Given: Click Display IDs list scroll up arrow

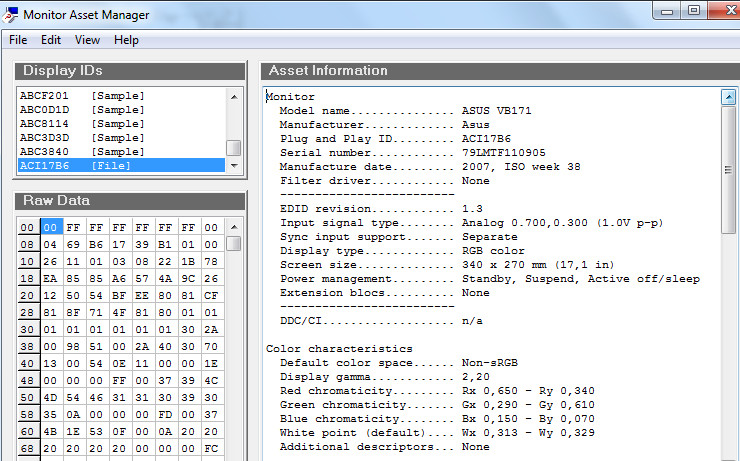Looking at the screenshot, I should coord(234,97).
